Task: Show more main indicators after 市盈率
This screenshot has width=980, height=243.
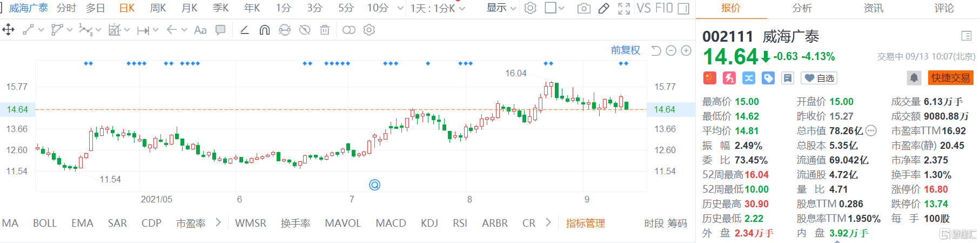Action: (x=218, y=222)
